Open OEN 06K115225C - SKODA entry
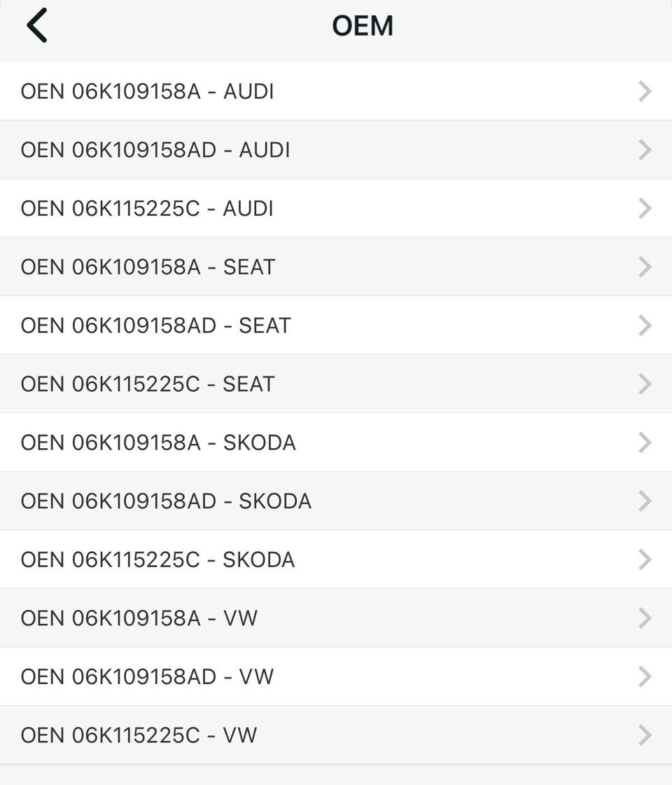Screen dimensions: 672x785 point(157,560)
